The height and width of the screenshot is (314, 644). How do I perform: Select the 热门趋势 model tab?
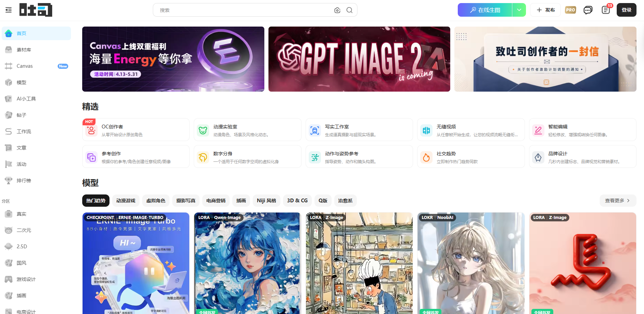click(x=96, y=201)
